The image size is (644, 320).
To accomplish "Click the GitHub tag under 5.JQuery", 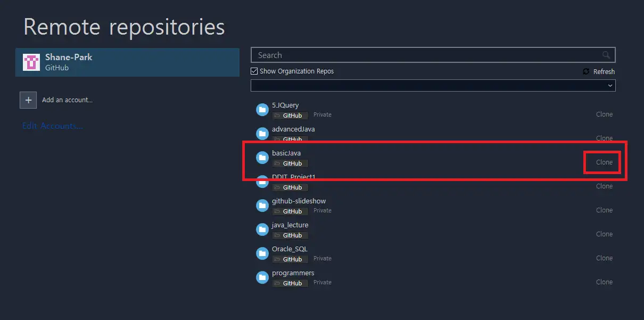I will tap(290, 115).
